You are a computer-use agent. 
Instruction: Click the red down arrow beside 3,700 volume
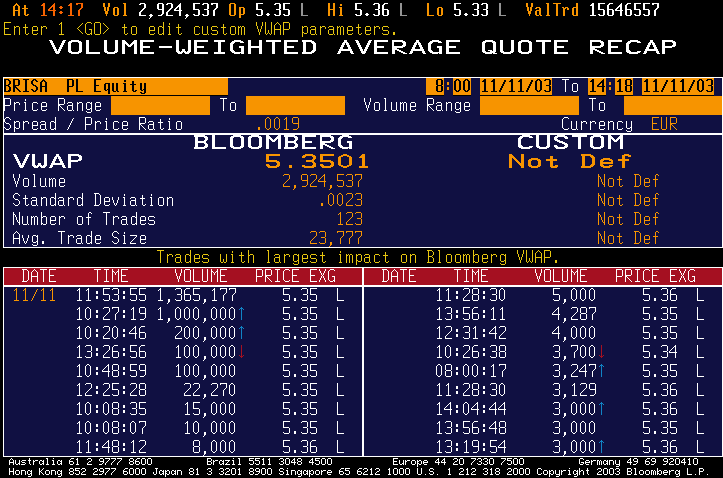coord(602,352)
